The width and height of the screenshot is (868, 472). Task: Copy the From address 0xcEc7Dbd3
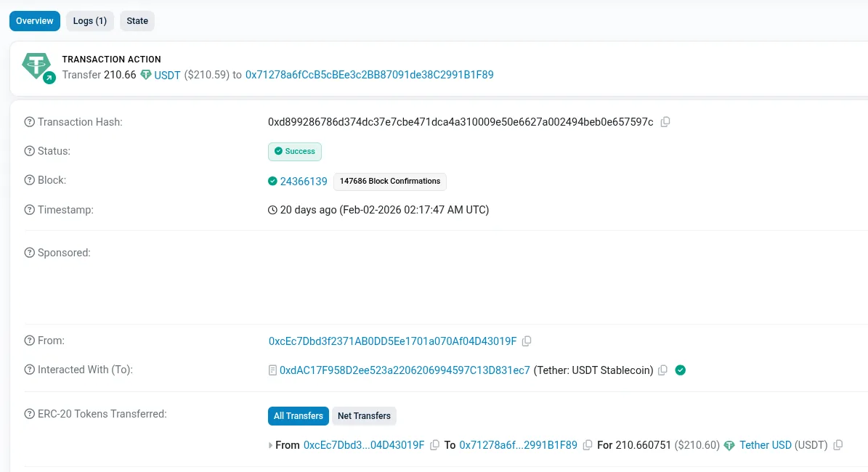coord(526,341)
